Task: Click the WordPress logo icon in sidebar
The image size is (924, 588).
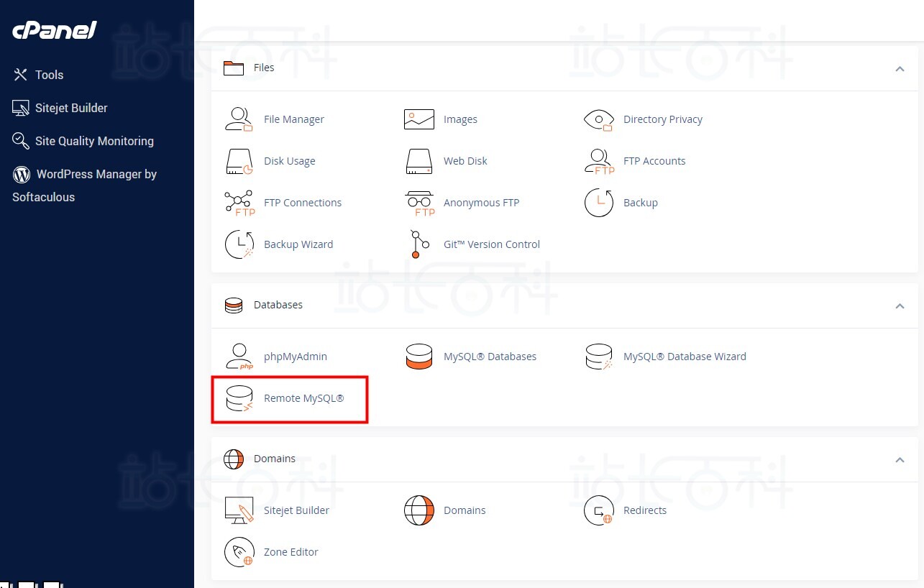Action: coord(22,174)
